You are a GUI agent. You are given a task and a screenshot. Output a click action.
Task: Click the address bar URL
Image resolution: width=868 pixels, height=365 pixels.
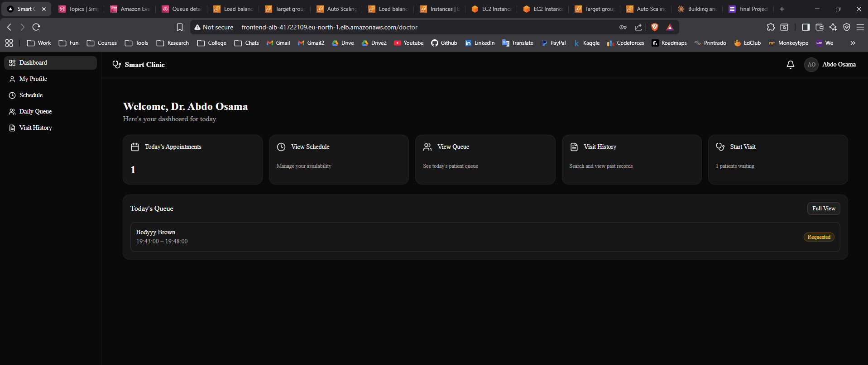click(330, 27)
